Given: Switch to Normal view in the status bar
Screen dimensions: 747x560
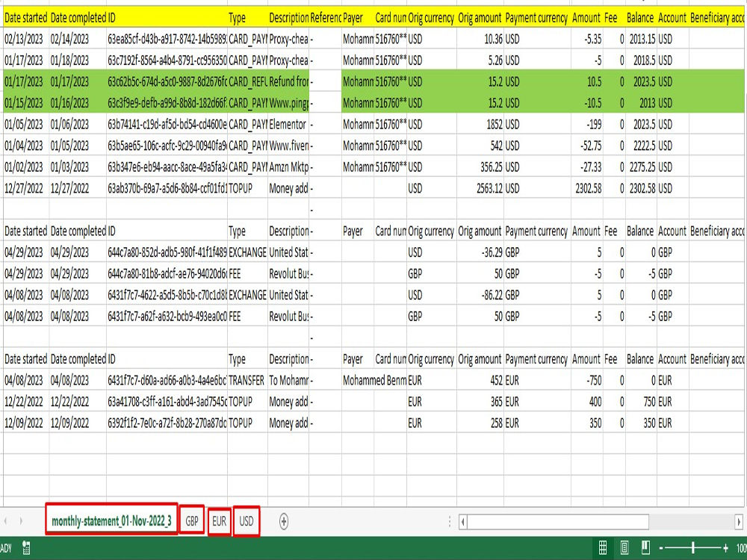Looking at the screenshot, I should (x=603, y=548).
